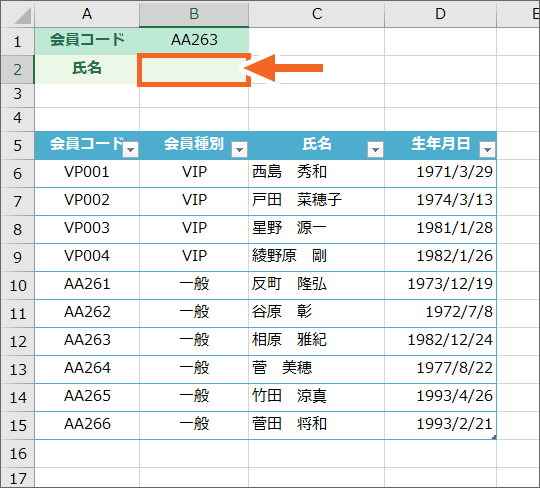Select row 6 header
This screenshot has width=540, height=488.
pyautogui.click(x=17, y=173)
